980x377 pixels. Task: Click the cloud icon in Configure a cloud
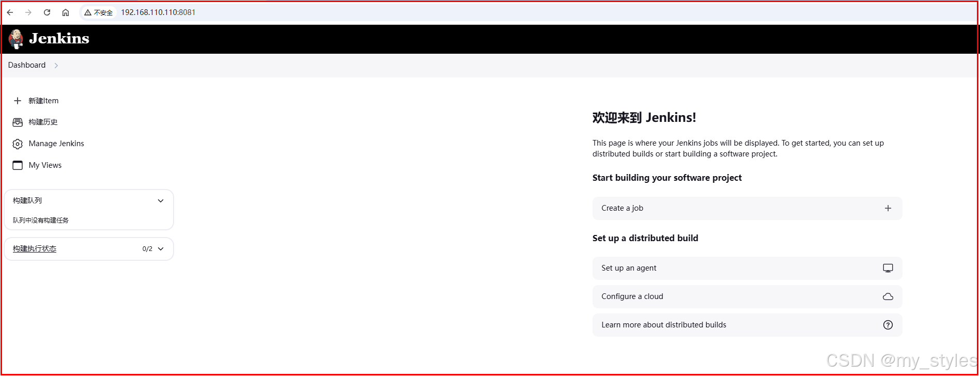(888, 296)
